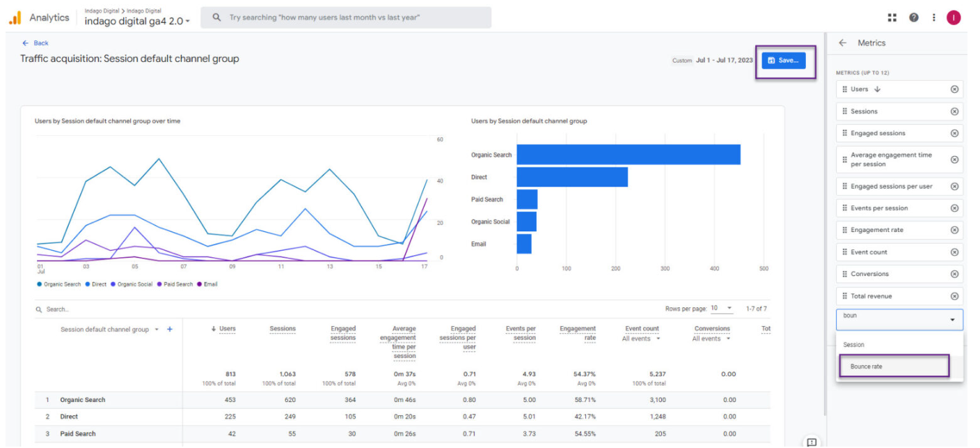Click the Organic Search table row label
The image size is (980, 448).
[83, 400]
